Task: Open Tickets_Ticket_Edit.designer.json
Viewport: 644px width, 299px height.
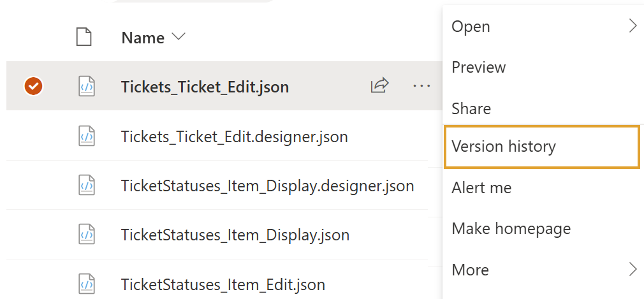Action: [x=235, y=136]
